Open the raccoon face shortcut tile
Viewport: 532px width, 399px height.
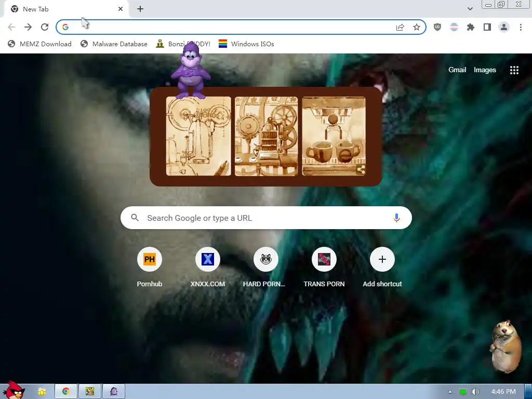pyautogui.click(x=266, y=259)
